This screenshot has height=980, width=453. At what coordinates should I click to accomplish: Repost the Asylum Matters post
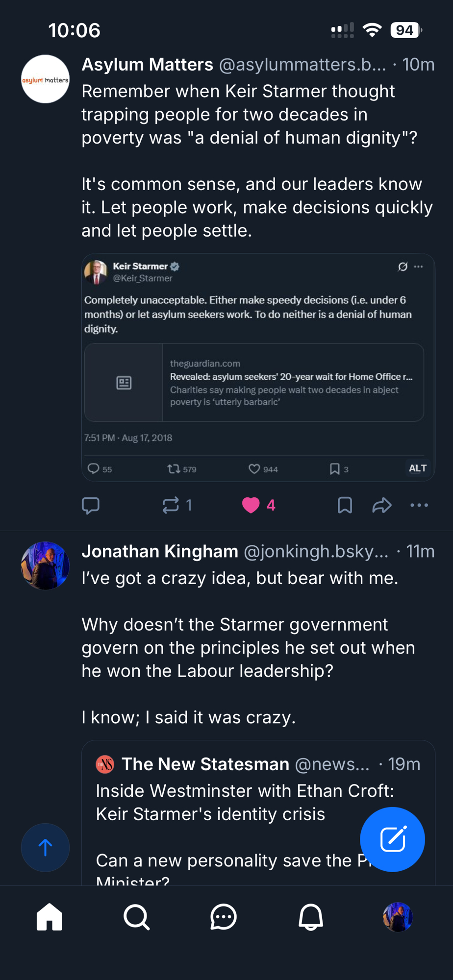pyautogui.click(x=171, y=505)
